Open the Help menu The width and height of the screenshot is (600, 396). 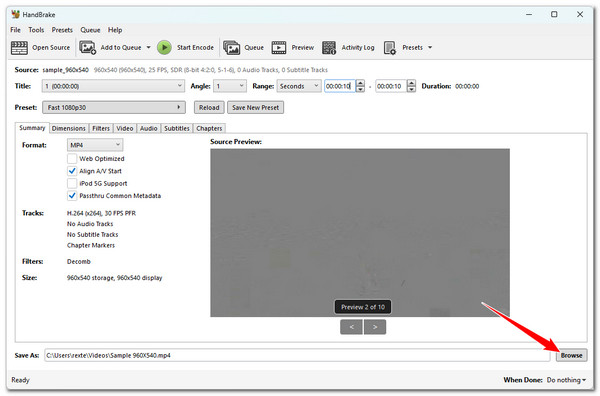(115, 30)
